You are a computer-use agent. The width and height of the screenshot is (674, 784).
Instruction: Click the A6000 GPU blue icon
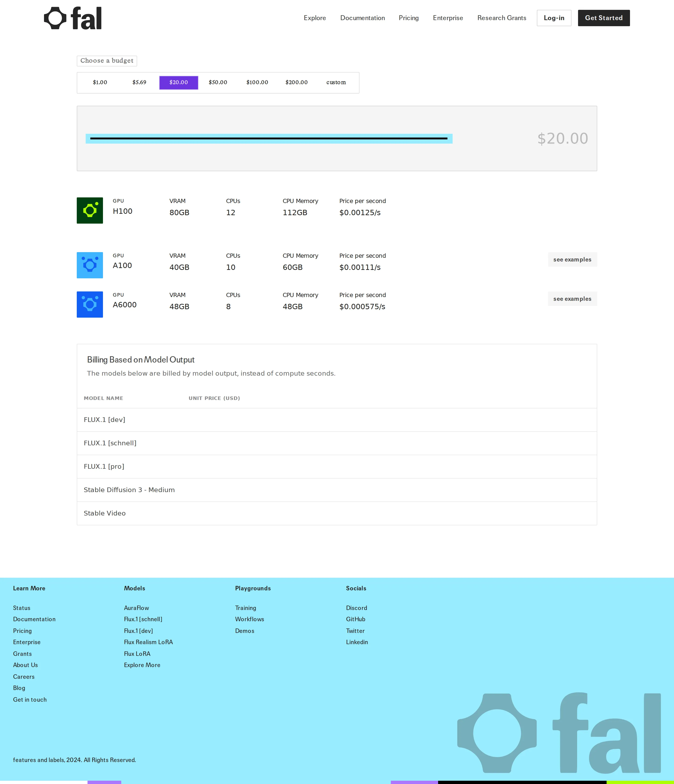(90, 305)
